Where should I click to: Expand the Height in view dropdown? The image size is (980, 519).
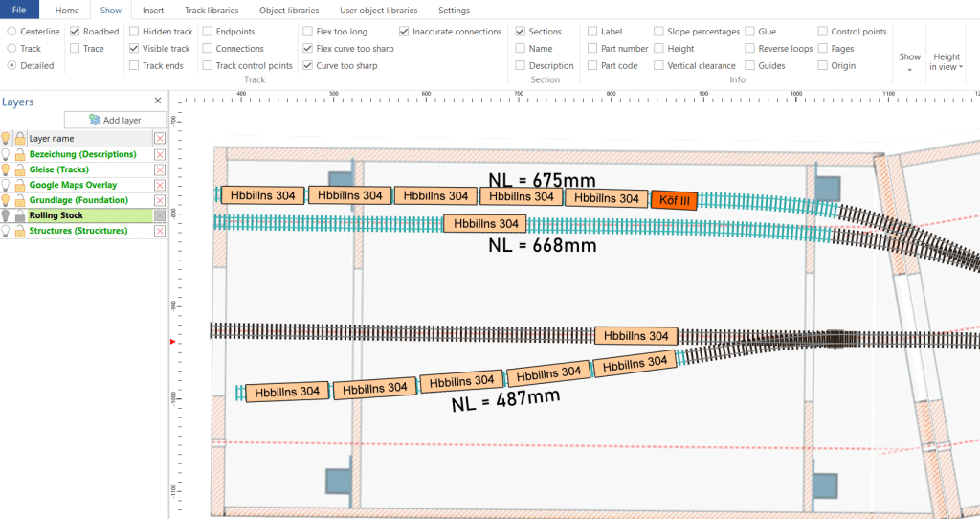(947, 61)
